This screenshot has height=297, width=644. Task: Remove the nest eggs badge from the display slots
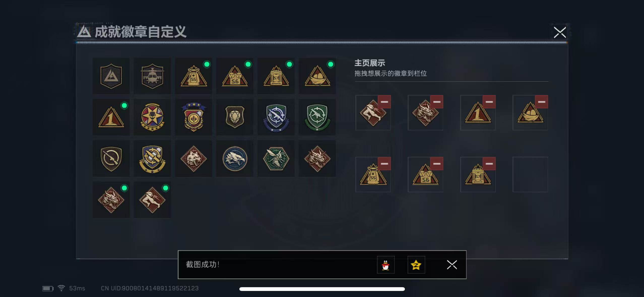tap(541, 102)
